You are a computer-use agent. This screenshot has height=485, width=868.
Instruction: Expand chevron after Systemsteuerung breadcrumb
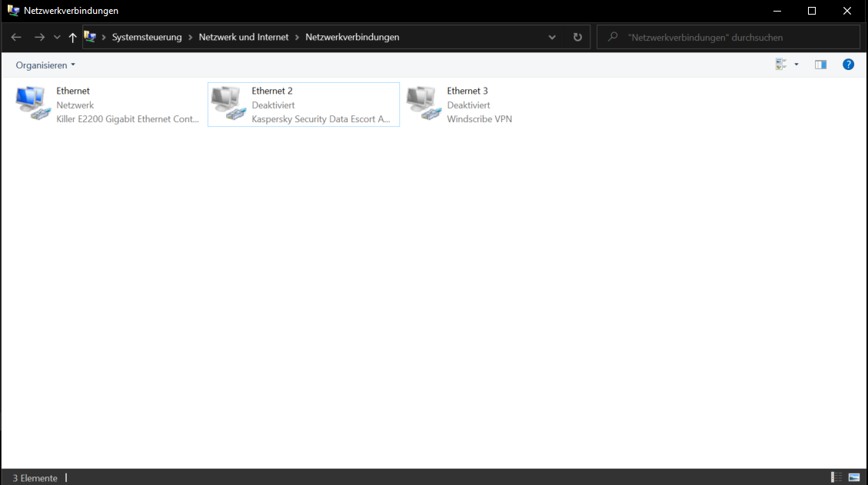pyautogui.click(x=191, y=37)
